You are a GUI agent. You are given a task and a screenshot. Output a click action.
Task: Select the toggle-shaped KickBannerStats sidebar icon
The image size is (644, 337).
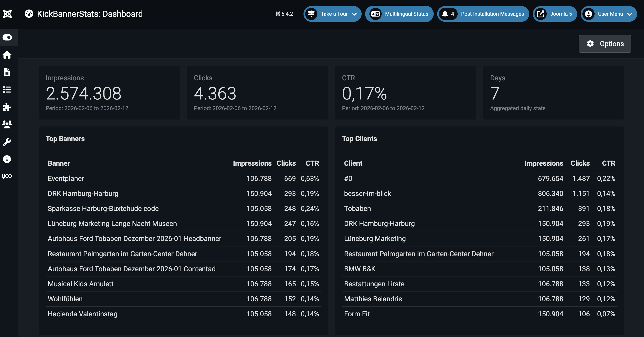pyautogui.click(x=7, y=37)
